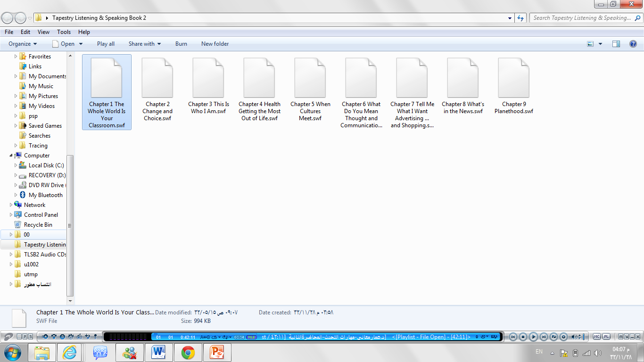Viewport: 644px width, 362px height.
Task: Expand the My Videos tree node
Action: (16, 106)
